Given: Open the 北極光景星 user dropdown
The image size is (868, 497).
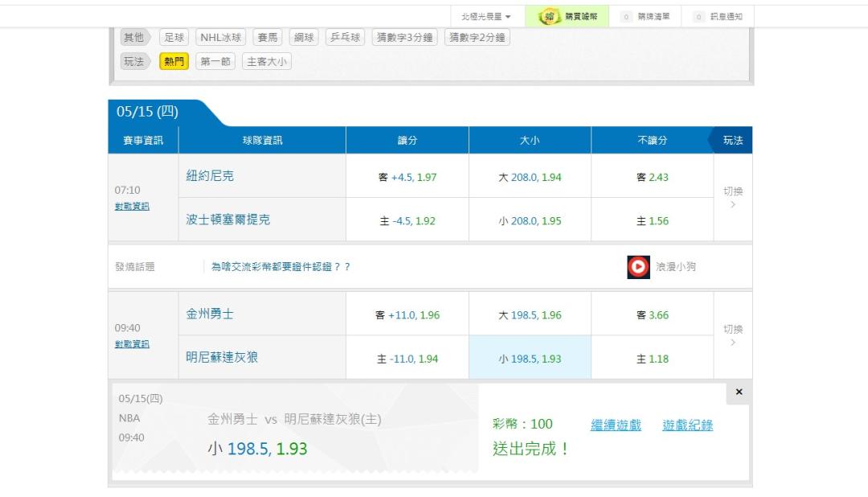Looking at the screenshot, I should click(x=485, y=17).
